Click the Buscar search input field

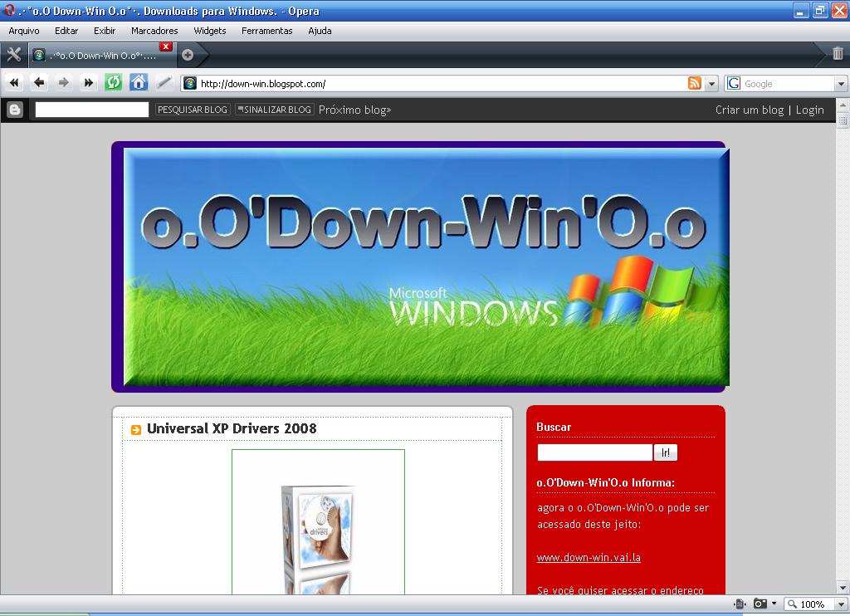[x=594, y=452]
